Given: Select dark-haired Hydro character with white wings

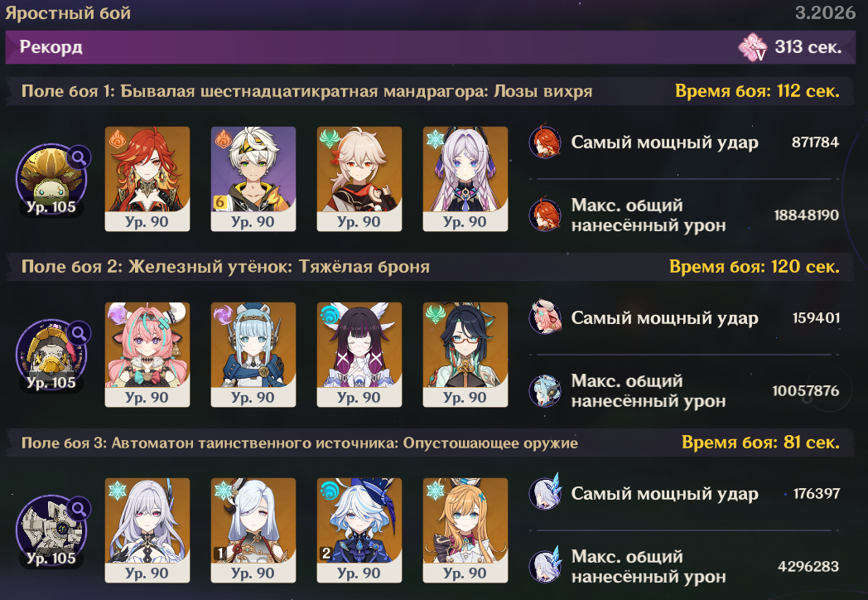Looking at the screenshot, I should 359,355.
